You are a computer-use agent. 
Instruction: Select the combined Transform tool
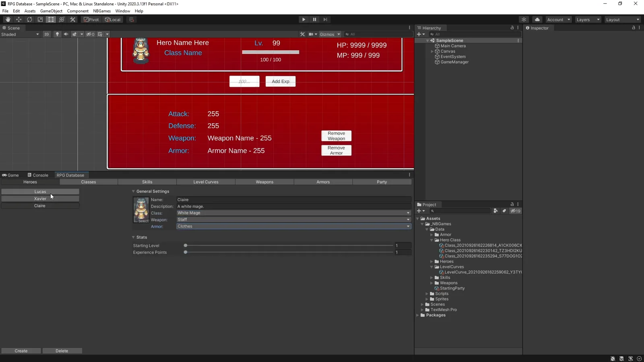62,19
